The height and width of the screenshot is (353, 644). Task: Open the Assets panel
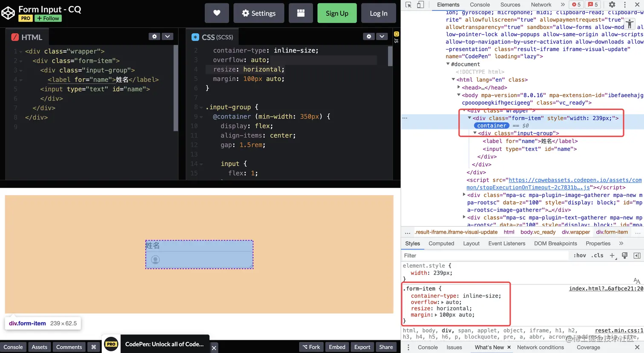(40, 347)
